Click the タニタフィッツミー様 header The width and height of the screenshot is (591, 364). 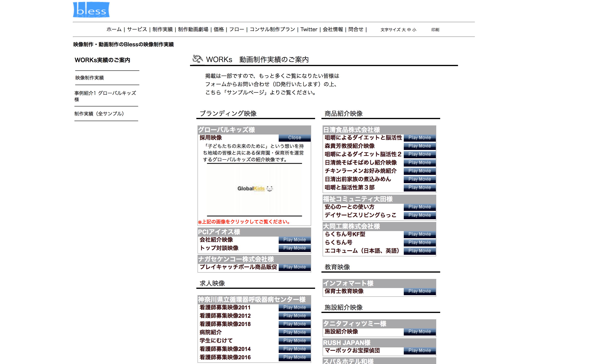[379, 324]
